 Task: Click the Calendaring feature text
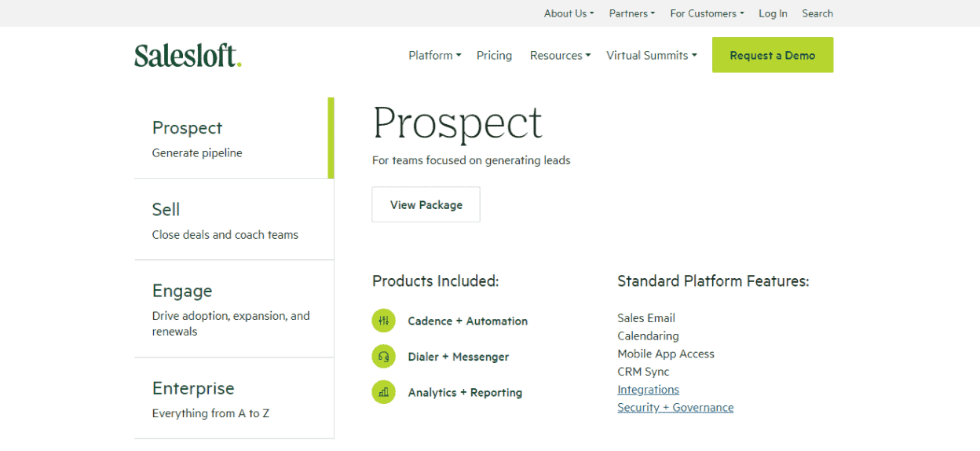[648, 336]
